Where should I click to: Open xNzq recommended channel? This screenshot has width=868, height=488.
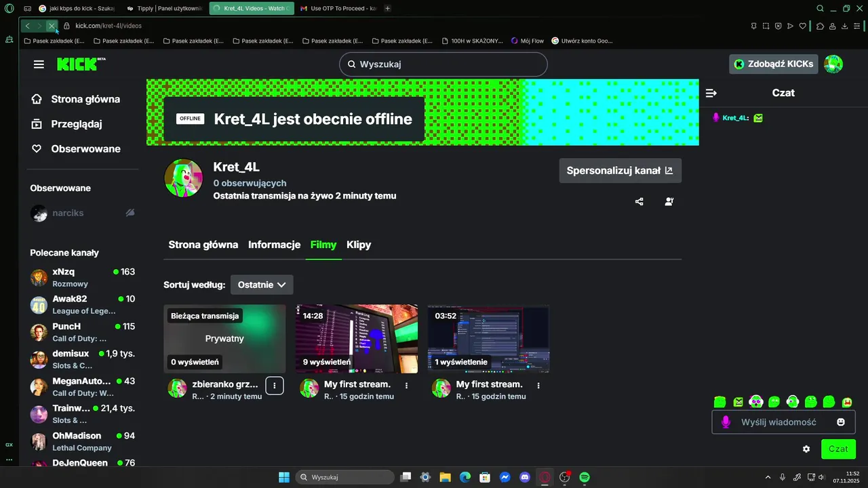83,278
